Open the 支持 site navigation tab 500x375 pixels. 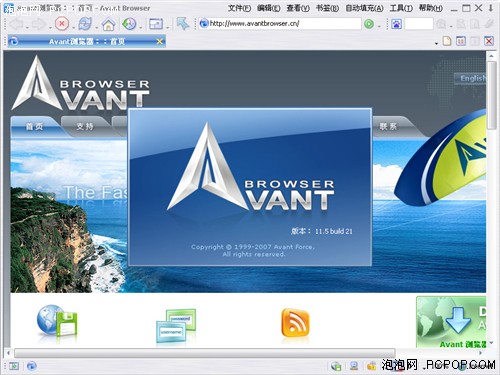(85, 126)
